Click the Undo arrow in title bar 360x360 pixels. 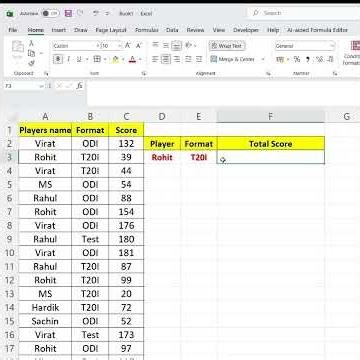click(96, 13)
